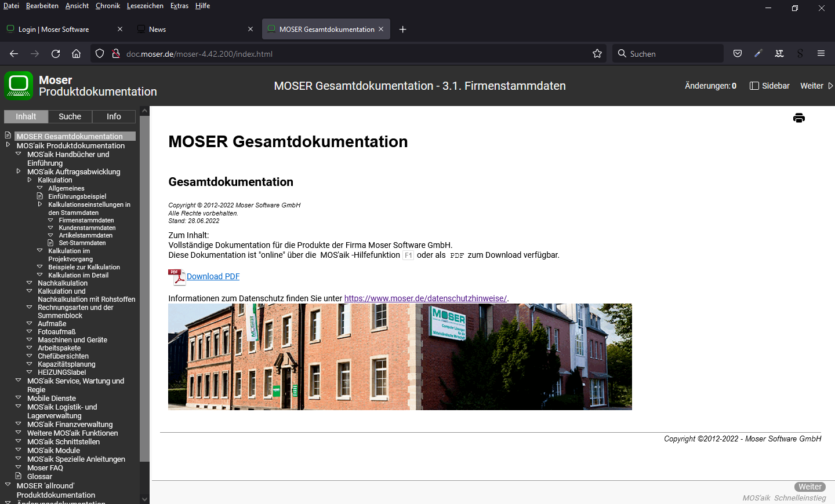Viewport: 835px width, 504px height.
Task: Click sidebar scroll down arrow
Action: [144, 499]
